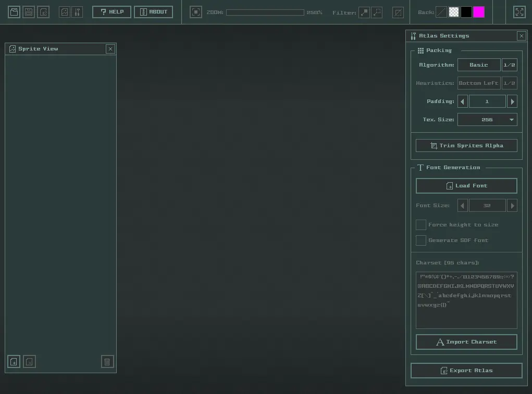Open the ABOUT window
This screenshot has width=532, height=394.
153,12
